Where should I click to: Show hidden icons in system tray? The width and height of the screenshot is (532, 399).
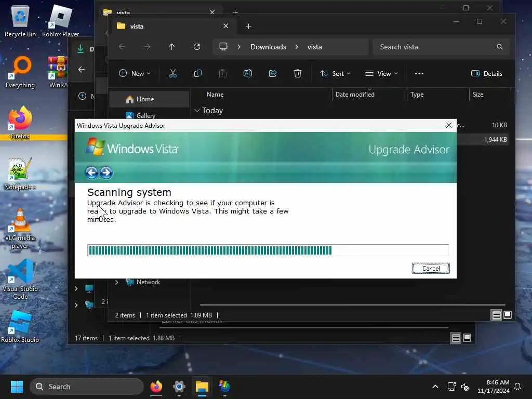pyautogui.click(x=435, y=387)
